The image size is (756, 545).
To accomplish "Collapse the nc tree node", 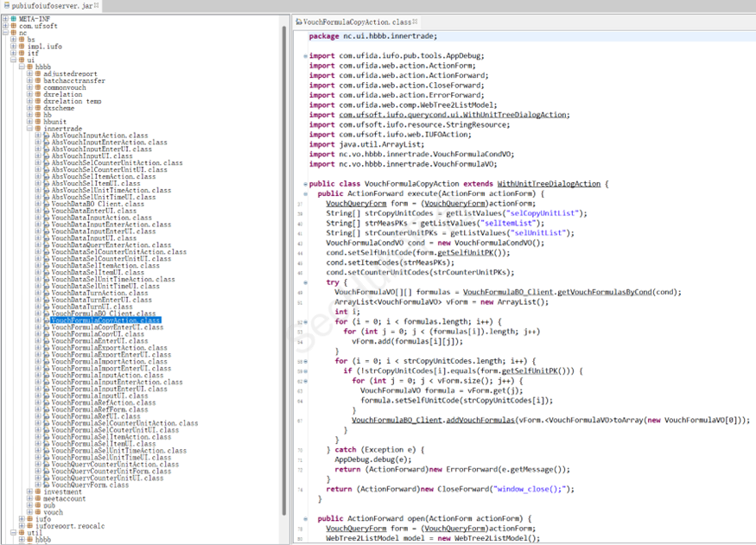I will tap(5, 33).
